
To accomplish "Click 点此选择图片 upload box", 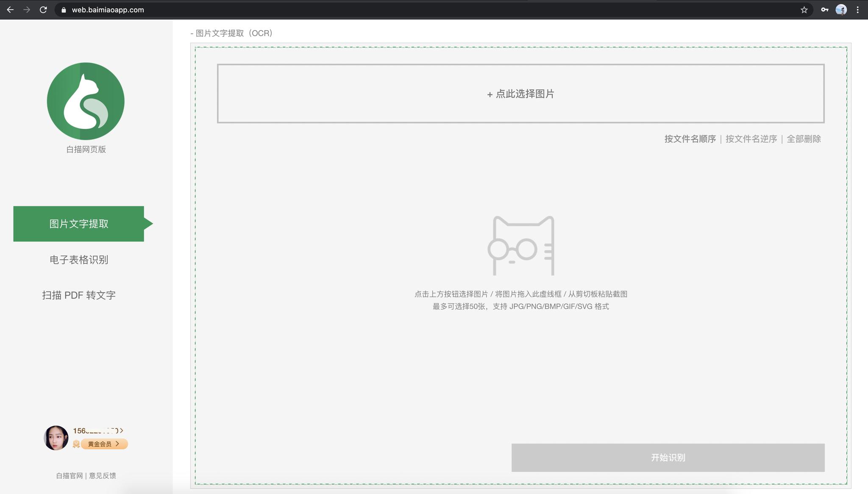I will (x=521, y=94).
